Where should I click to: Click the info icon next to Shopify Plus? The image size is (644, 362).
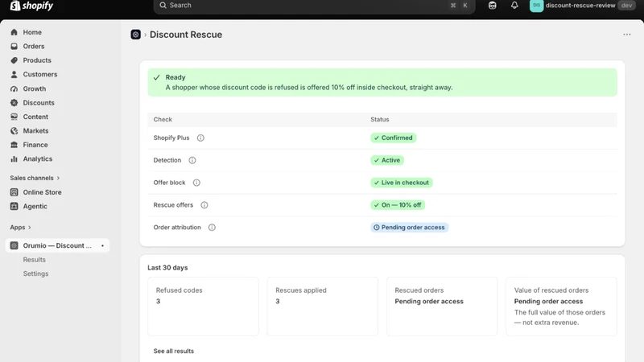click(x=200, y=138)
